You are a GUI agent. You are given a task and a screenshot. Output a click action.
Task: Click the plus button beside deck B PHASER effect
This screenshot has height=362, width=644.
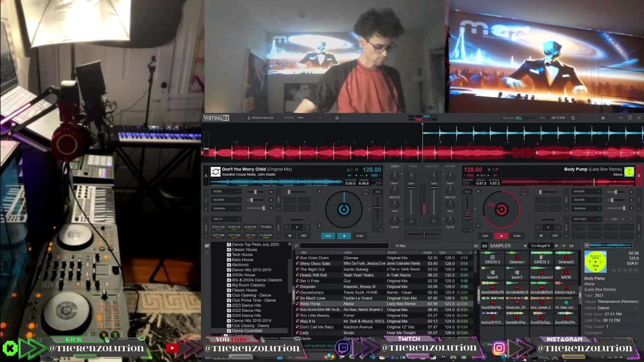[x=631, y=192]
